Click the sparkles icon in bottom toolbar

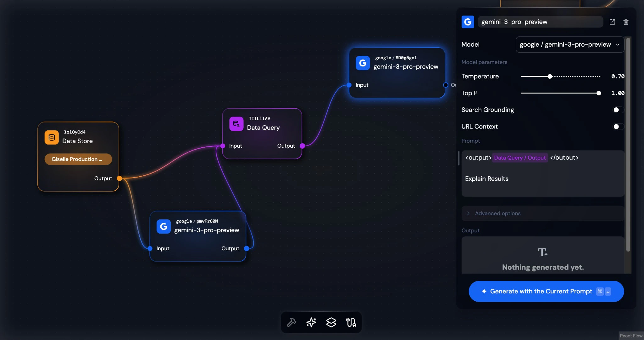pyautogui.click(x=311, y=322)
